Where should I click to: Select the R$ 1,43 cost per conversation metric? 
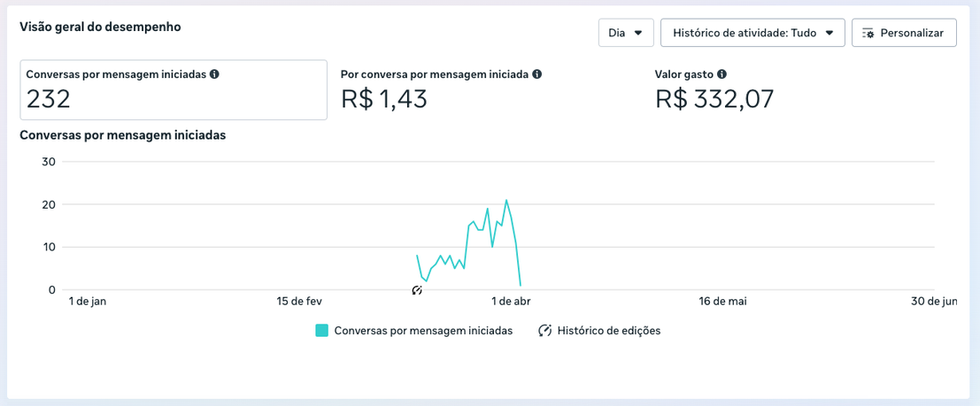441,90
